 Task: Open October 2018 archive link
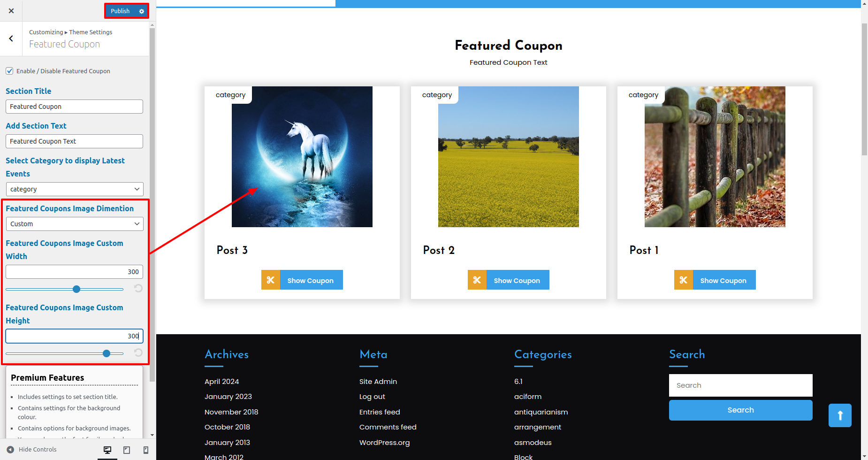(x=227, y=427)
